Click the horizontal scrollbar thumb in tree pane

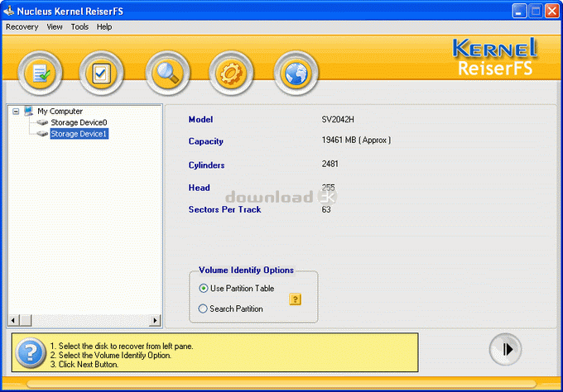click(26, 320)
